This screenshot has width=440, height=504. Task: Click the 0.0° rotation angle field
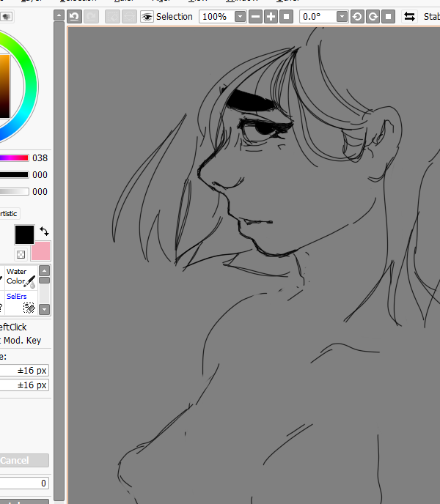(318, 16)
